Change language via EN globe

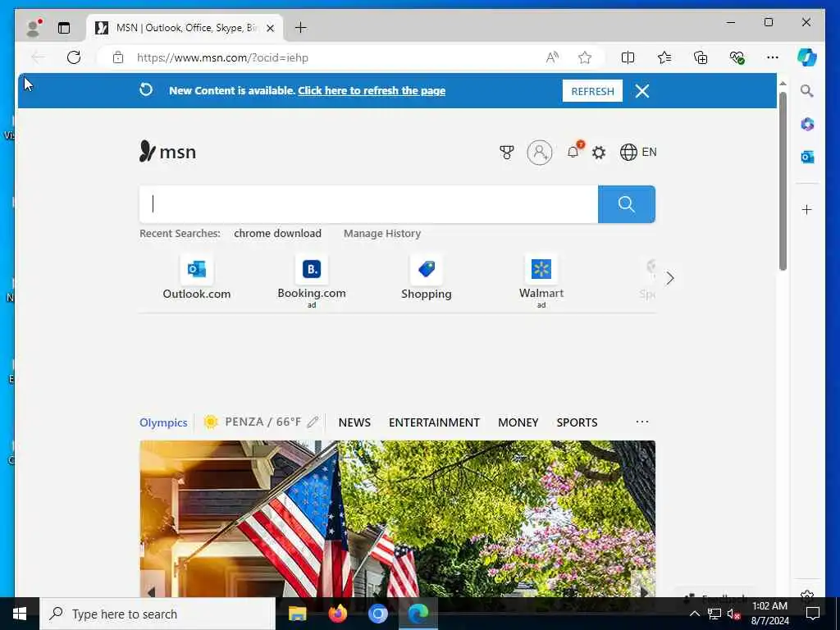638,152
